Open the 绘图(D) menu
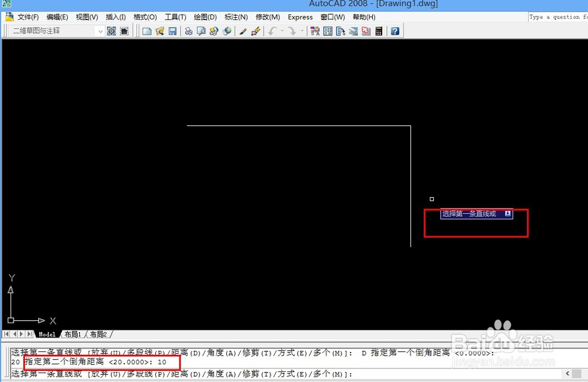The width and height of the screenshot is (588, 382). (x=205, y=17)
